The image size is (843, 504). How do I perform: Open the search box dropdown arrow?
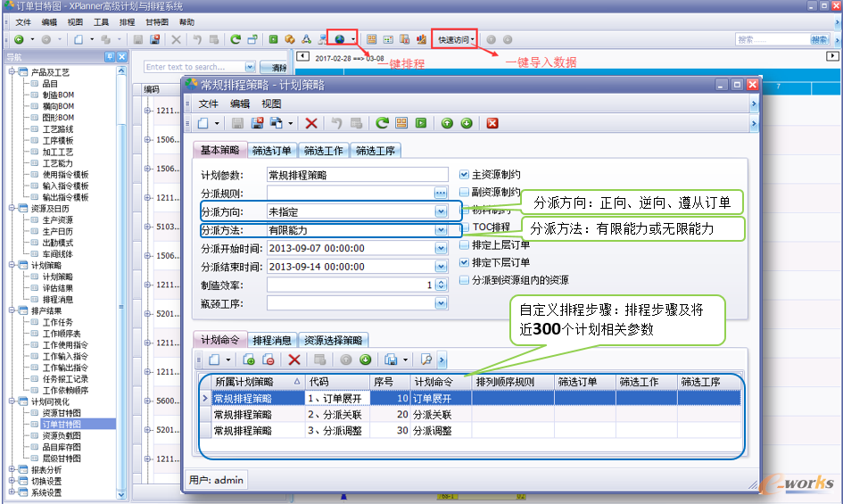pyautogui.click(x=250, y=67)
